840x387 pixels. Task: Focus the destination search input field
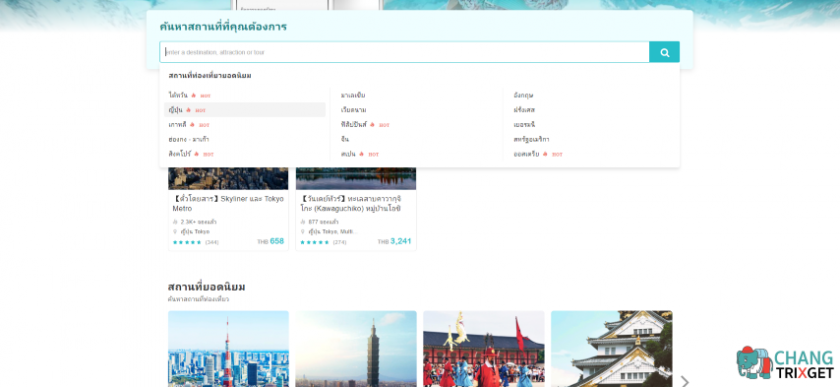(x=404, y=52)
